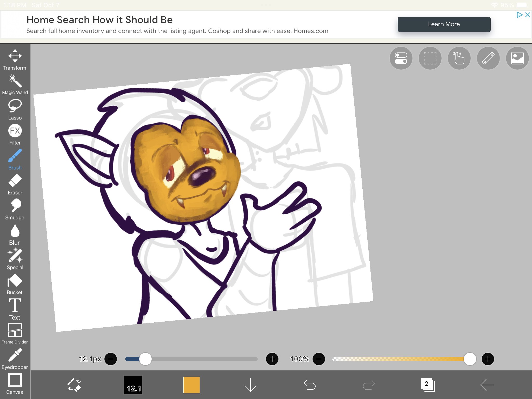
Task: Undo the last stroke
Action: pyautogui.click(x=309, y=385)
